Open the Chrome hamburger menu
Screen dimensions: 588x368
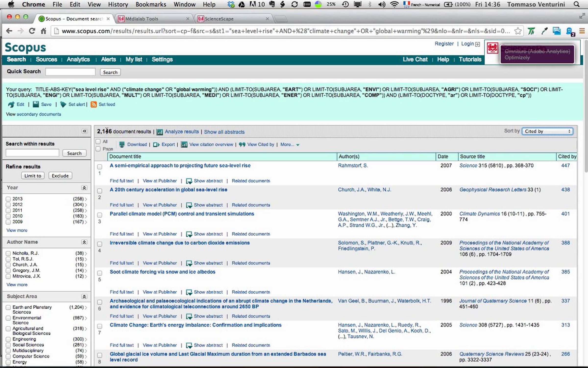(582, 31)
